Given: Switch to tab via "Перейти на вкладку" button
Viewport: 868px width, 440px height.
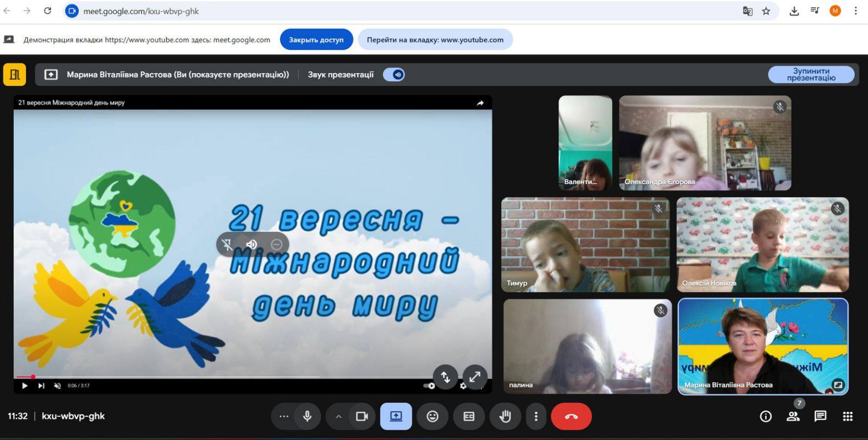Looking at the screenshot, I should 435,40.
